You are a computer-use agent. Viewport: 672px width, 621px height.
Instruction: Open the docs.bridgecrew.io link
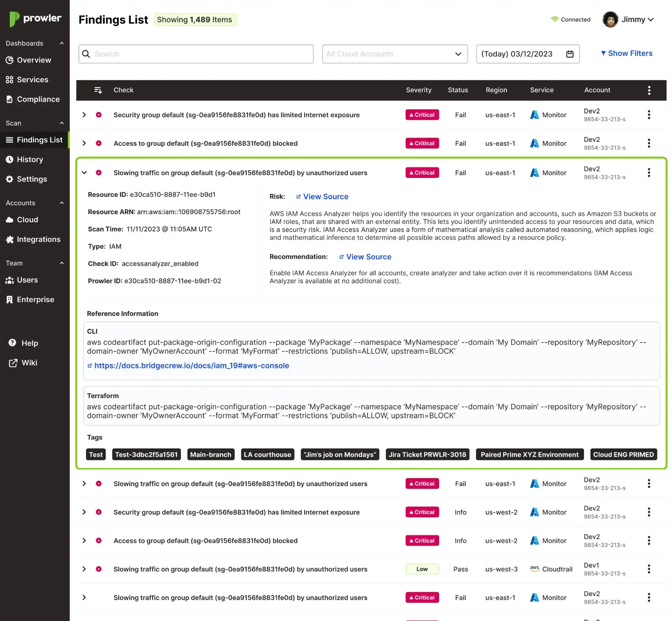(x=188, y=366)
